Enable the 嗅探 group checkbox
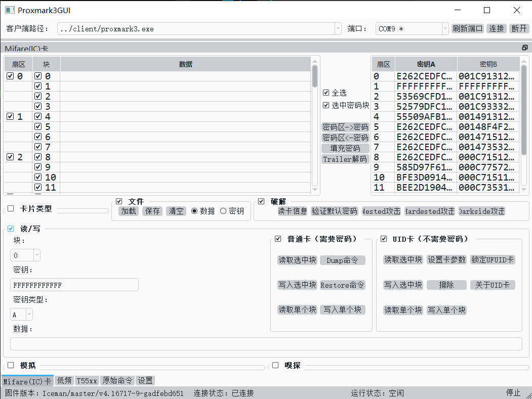The width and height of the screenshot is (532, 399). coord(275,365)
